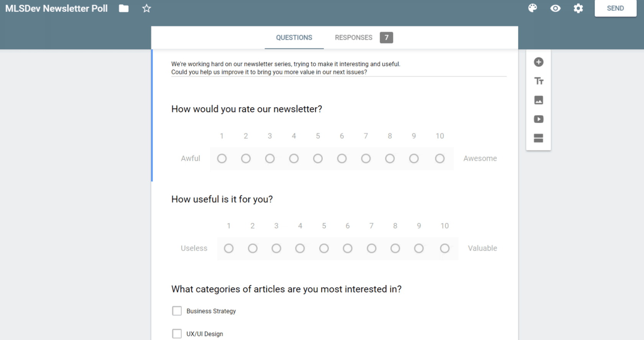Viewport: 644px width, 340px height.
Task: Switch to the Questions tab
Action: pyautogui.click(x=294, y=38)
